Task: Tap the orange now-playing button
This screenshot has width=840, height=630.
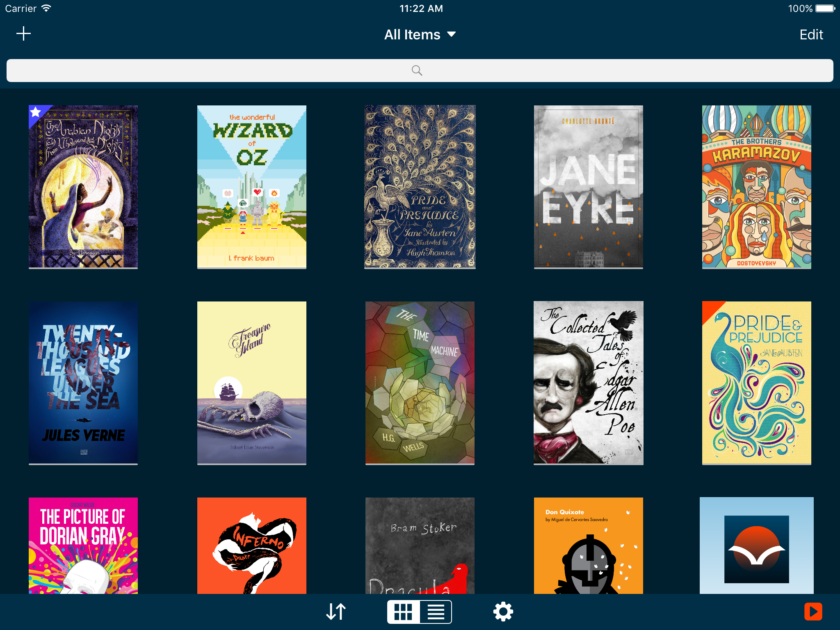Action: [x=813, y=612]
